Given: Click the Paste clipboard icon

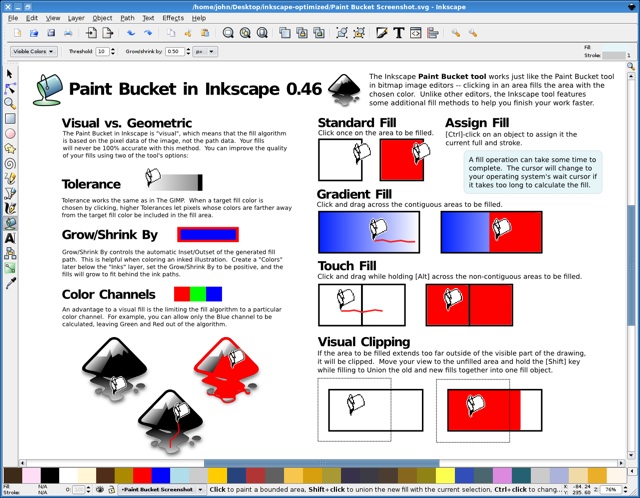Looking at the screenshot, I should (x=205, y=33).
